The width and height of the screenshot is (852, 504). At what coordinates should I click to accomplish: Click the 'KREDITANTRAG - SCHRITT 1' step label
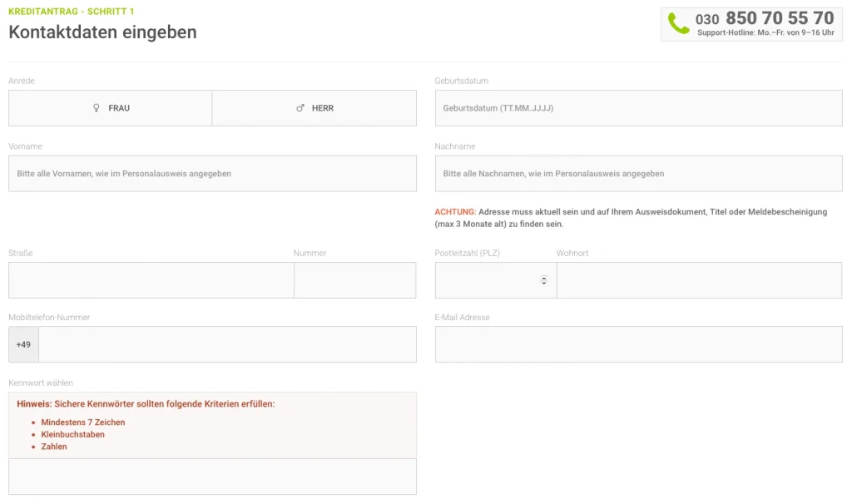[71, 12]
